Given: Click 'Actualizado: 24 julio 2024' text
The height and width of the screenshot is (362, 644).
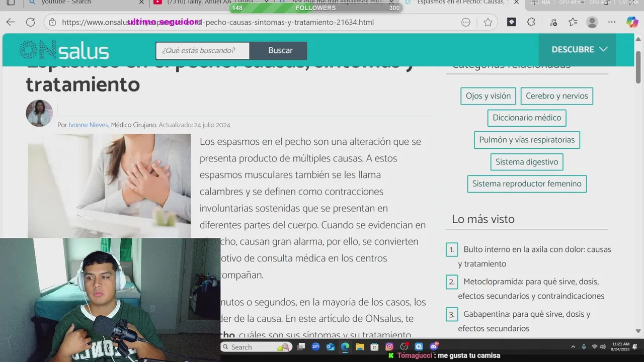Looking at the screenshot, I should point(194,125).
